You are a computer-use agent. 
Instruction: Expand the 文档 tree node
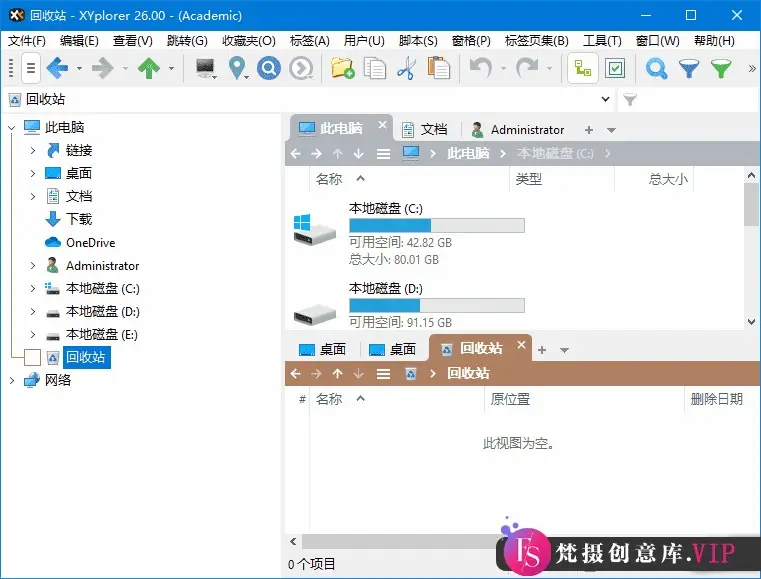33,197
